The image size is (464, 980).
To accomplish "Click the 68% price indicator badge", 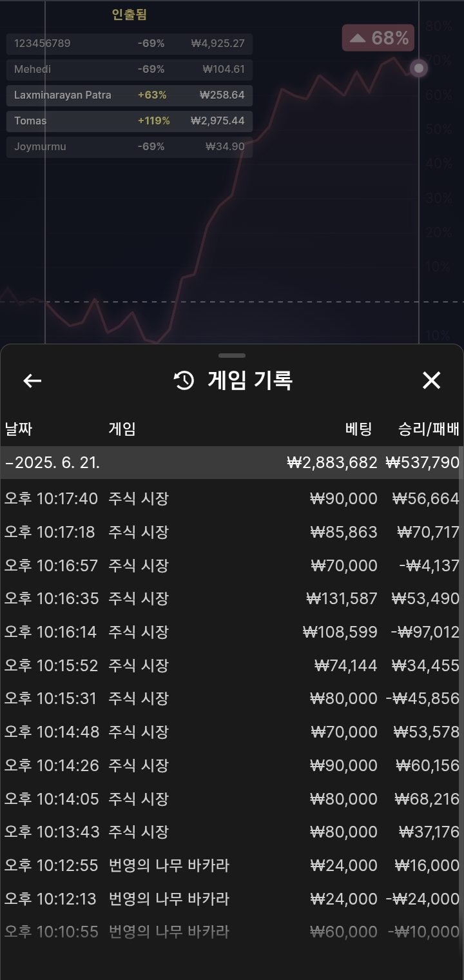I will (378, 38).
